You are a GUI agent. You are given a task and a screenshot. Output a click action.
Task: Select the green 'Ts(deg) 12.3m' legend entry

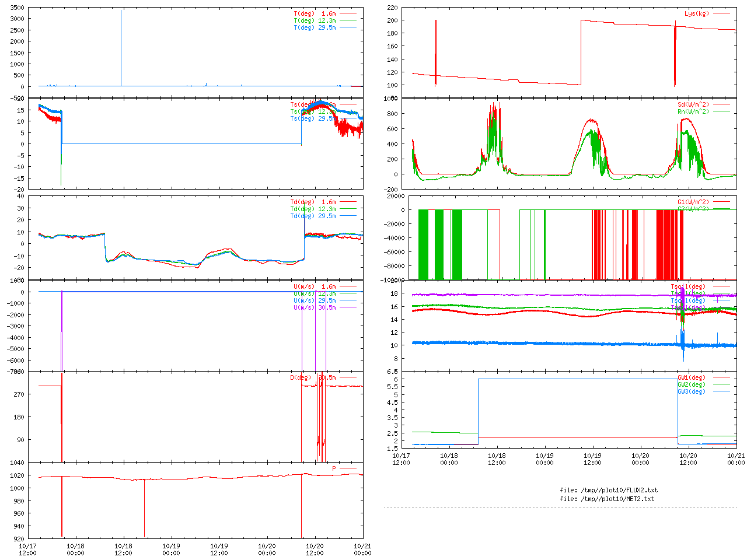click(x=313, y=111)
